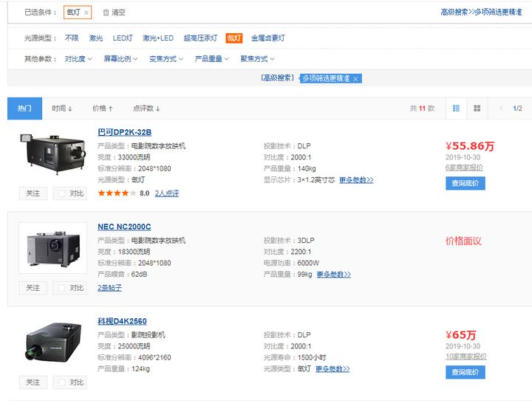Expand the 对比度 parameter dropdown

[x=78, y=59]
